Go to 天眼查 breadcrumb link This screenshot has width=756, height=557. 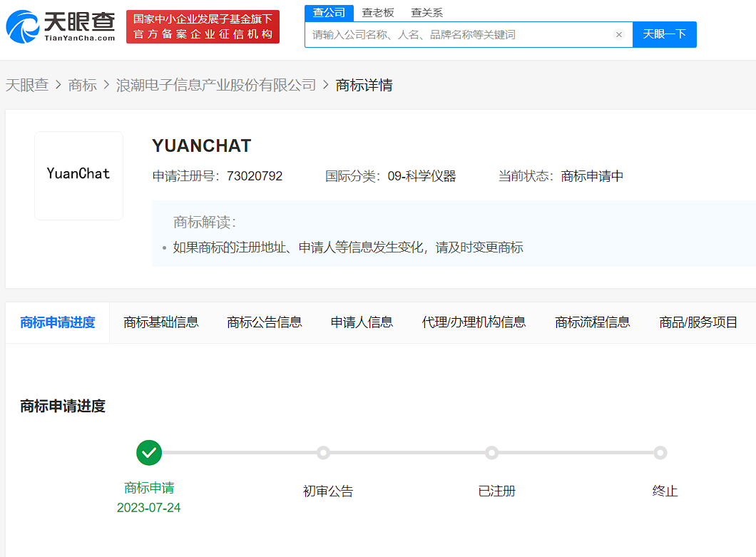point(27,85)
